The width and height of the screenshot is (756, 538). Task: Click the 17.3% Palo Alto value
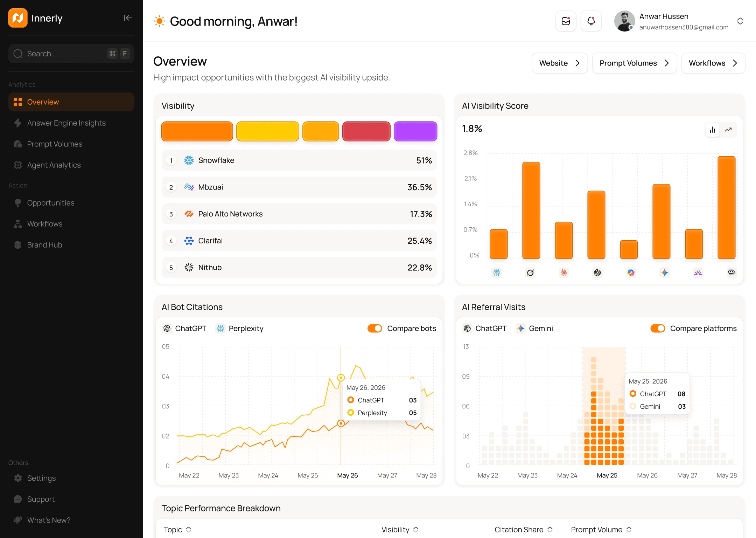pyautogui.click(x=421, y=214)
